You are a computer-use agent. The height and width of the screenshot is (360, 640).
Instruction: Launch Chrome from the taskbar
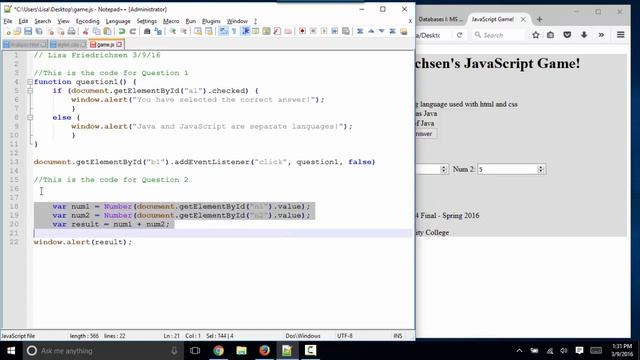pyautogui.click(x=218, y=351)
